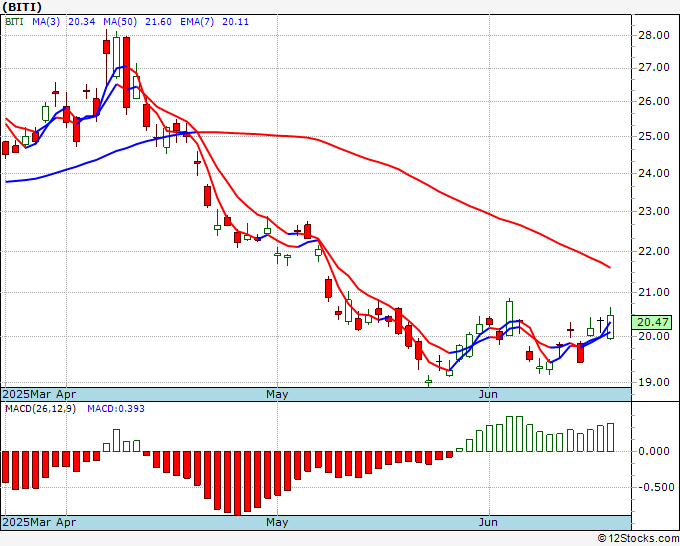Click the 27.00 price axis label
Screen dimensions: 680x546
pos(654,68)
